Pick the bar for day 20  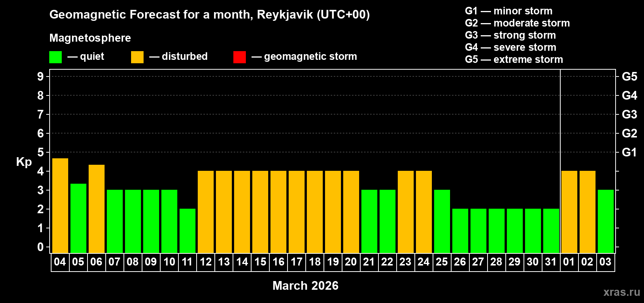coord(351,212)
